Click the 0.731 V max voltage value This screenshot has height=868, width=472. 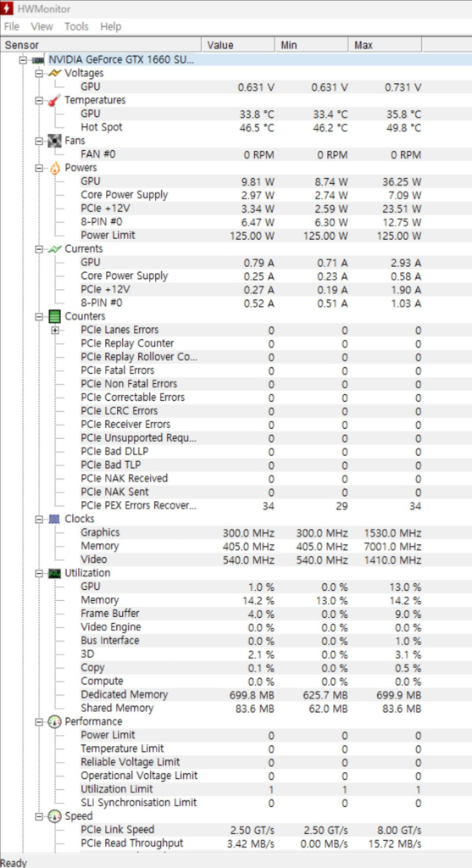[403, 87]
